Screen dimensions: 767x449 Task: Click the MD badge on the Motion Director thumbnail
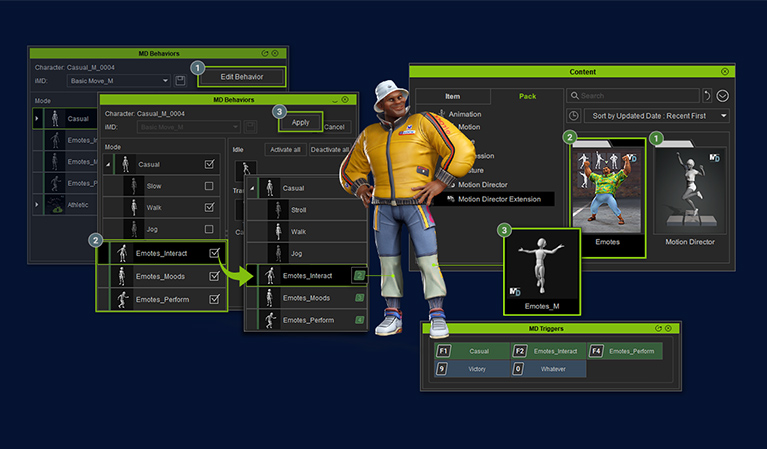(715, 158)
